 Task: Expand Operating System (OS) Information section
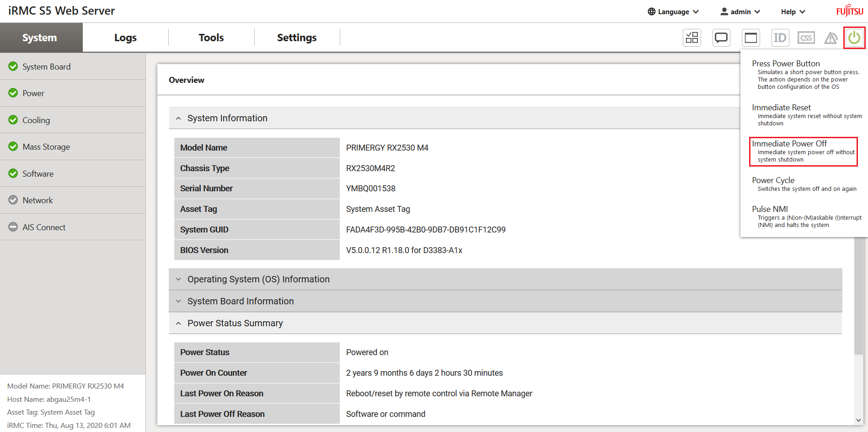point(258,279)
